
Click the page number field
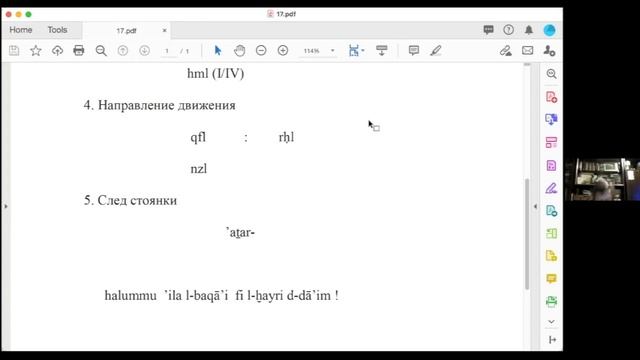[167, 51]
